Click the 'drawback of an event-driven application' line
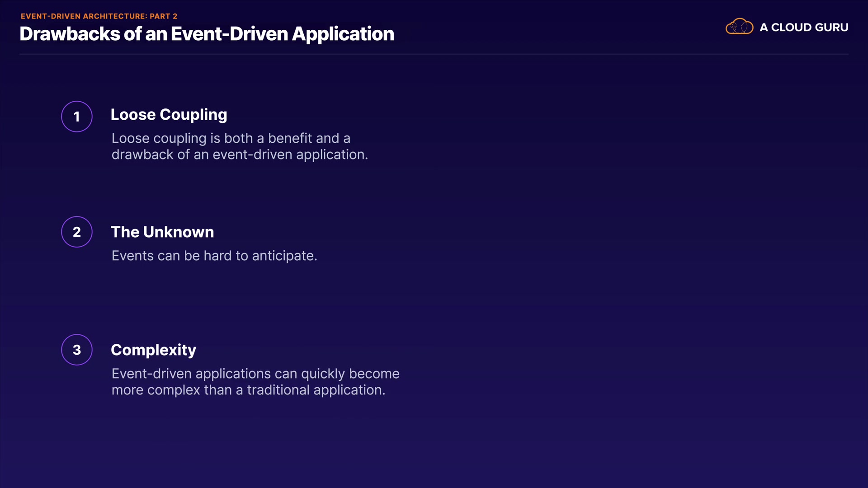Image resolution: width=868 pixels, height=488 pixels. 240,155
